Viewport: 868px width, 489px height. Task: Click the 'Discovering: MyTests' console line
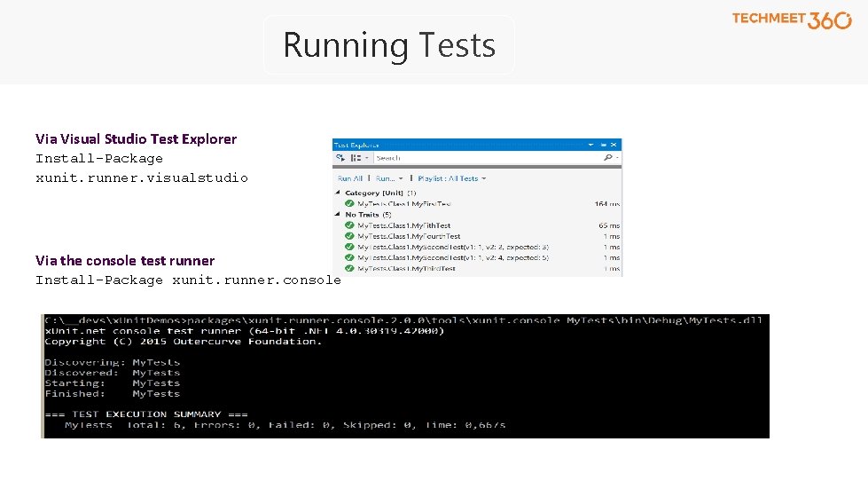[113, 362]
